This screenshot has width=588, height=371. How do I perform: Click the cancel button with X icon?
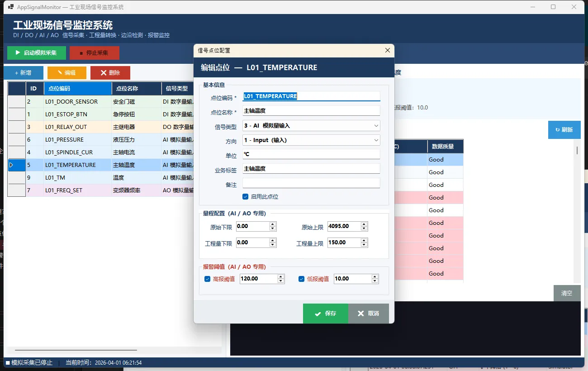pyautogui.click(x=368, y=314)
